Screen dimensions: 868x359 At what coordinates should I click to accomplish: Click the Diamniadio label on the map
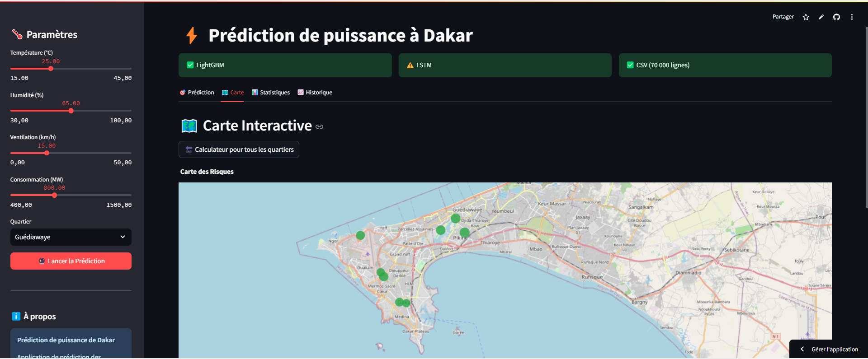point(688,273)
